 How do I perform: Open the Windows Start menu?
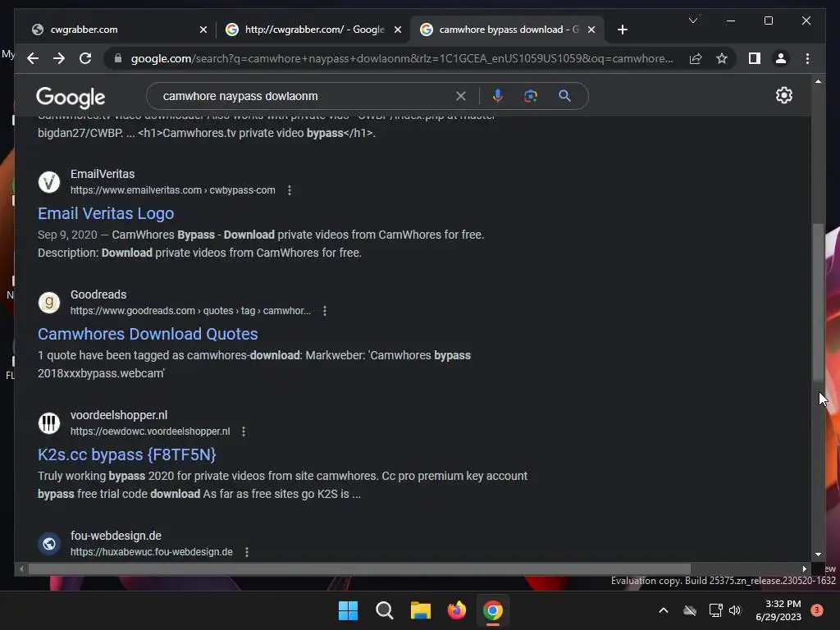tap(348, 610)
